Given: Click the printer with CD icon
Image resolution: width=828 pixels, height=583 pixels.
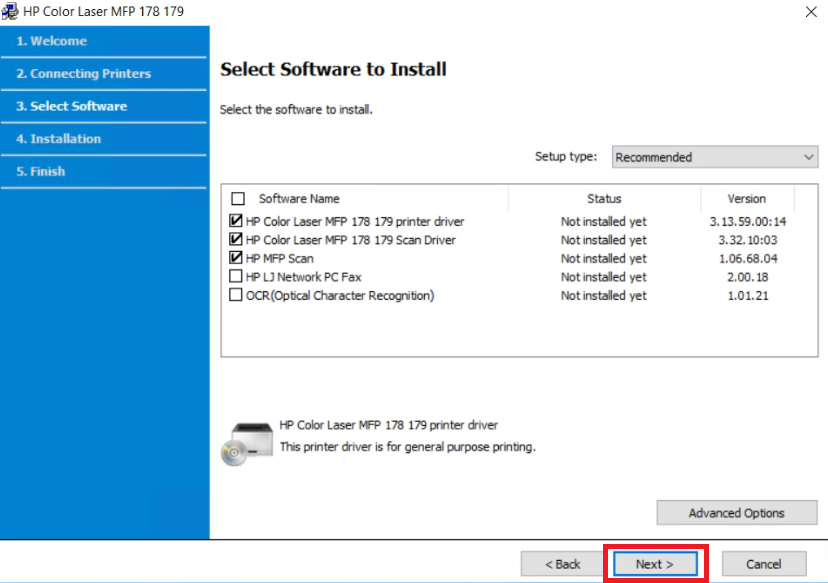Looking at the screenshot, I should 247,444.
